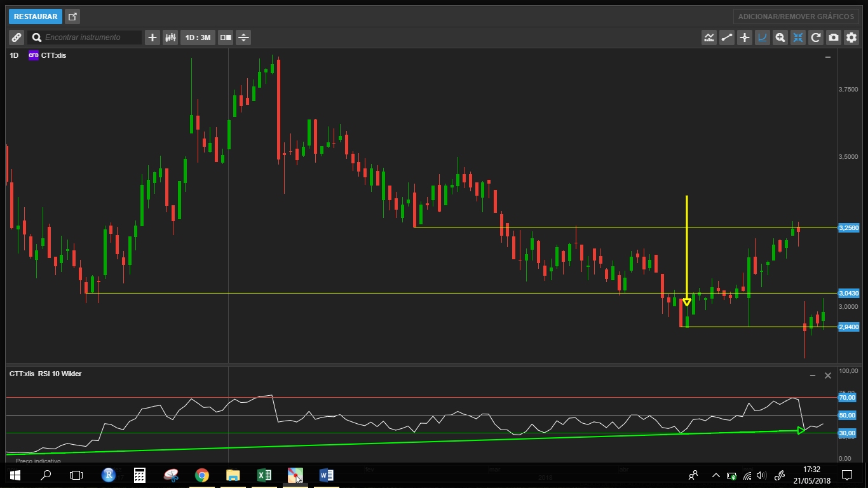Screen dimensions: 868x488
Task: Toggle the logarithmic scale curve icon
Action: (x=762, y=37)
